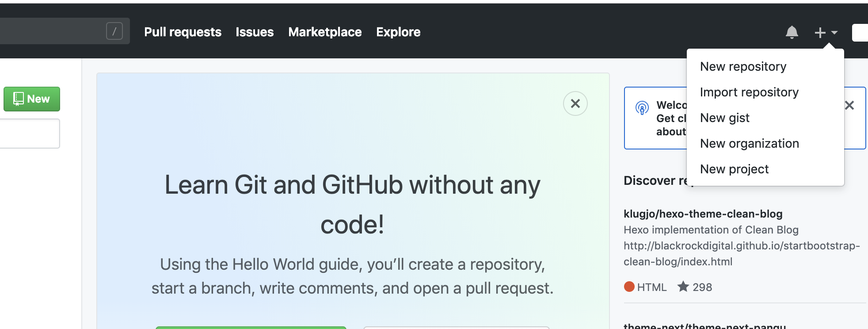Choose New organization from the menu
Viewport: 868px width, 329px height.
point(765,143)
